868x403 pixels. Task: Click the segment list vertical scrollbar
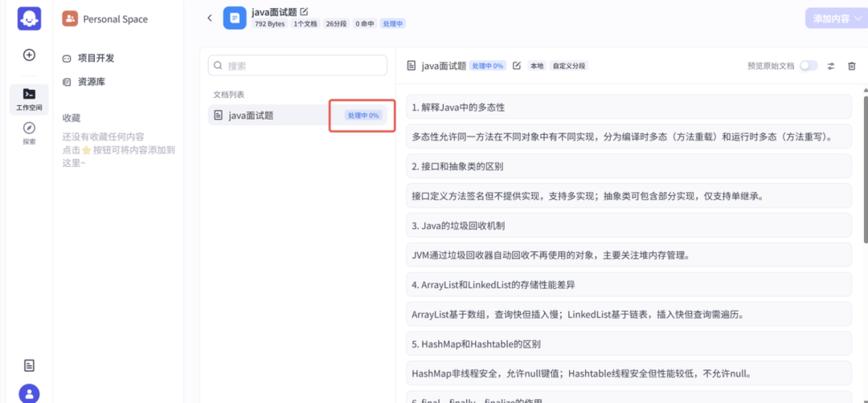click(866, 169)
